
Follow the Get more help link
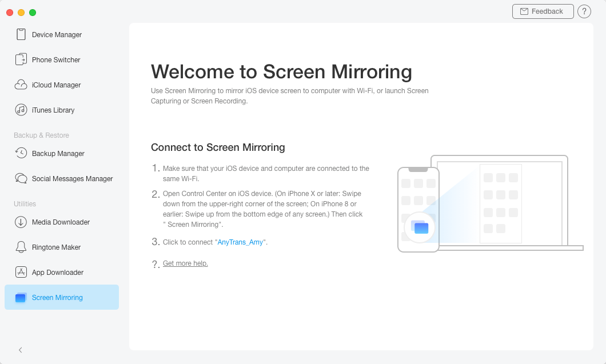point(185,263)
